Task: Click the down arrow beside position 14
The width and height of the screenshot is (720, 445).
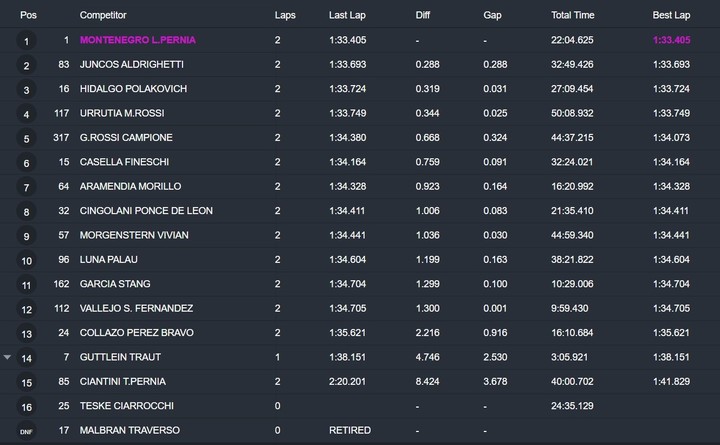Action: 9,357
